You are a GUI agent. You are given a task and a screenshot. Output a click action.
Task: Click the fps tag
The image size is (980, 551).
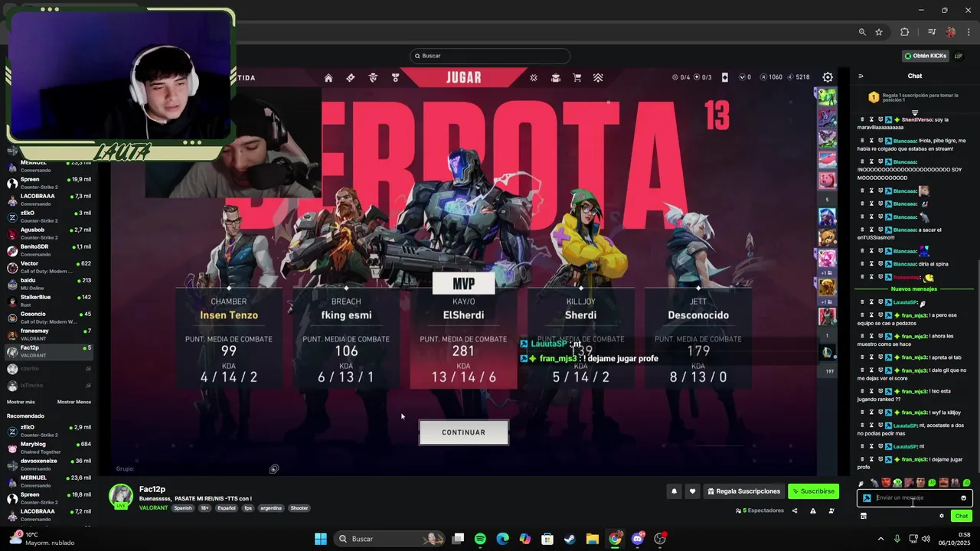coord(248,508)
